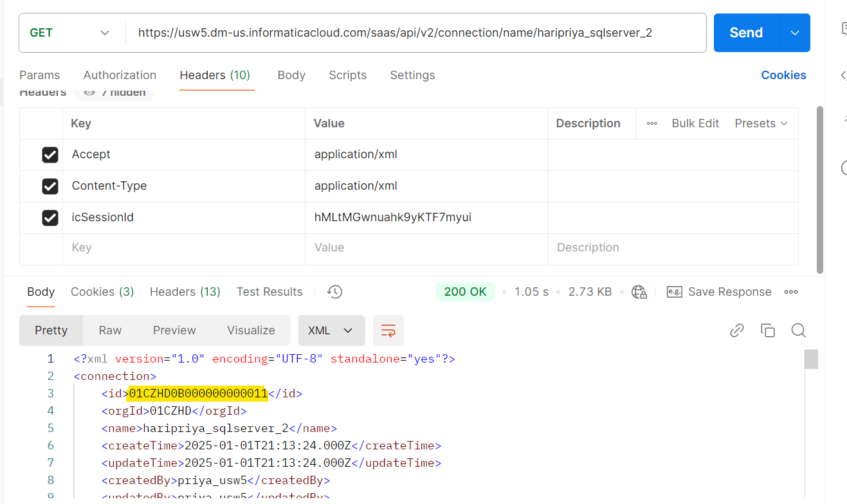Select the request Body tab

[x=291, y=75]
